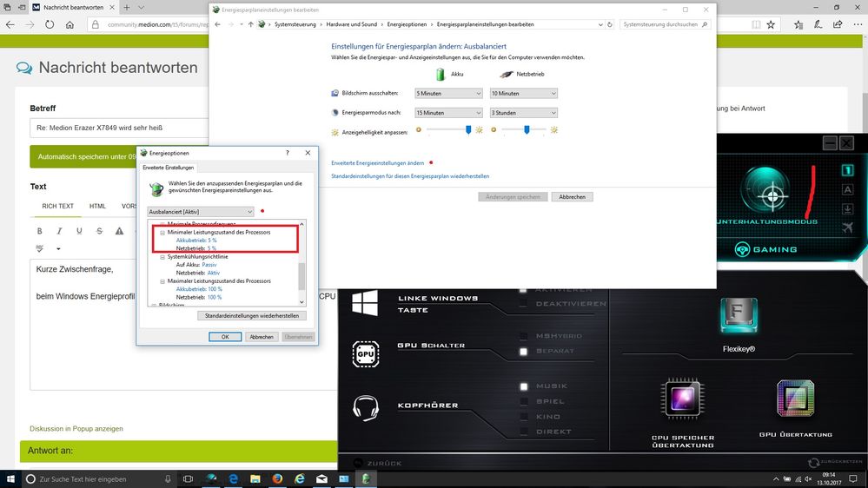Switch to the HTML editor tab
Image resolution: width=868 pixels, height=488 pixels.
pyautogui.click(x=97, y=206)
